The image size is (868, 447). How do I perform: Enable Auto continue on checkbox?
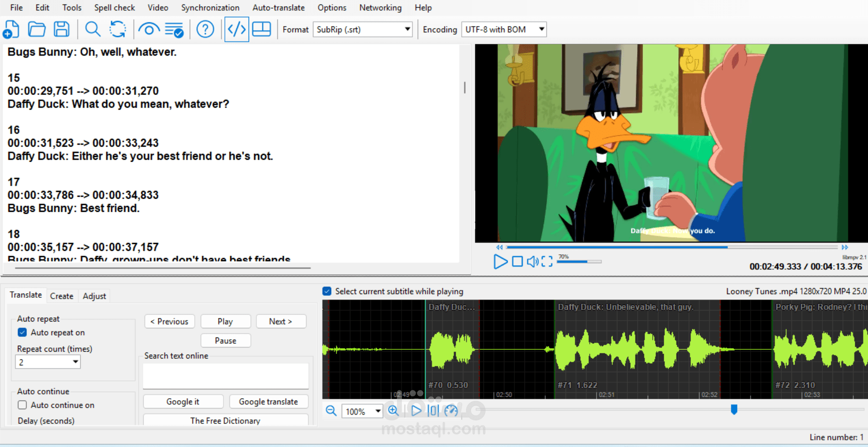click(x=22, y=405)
